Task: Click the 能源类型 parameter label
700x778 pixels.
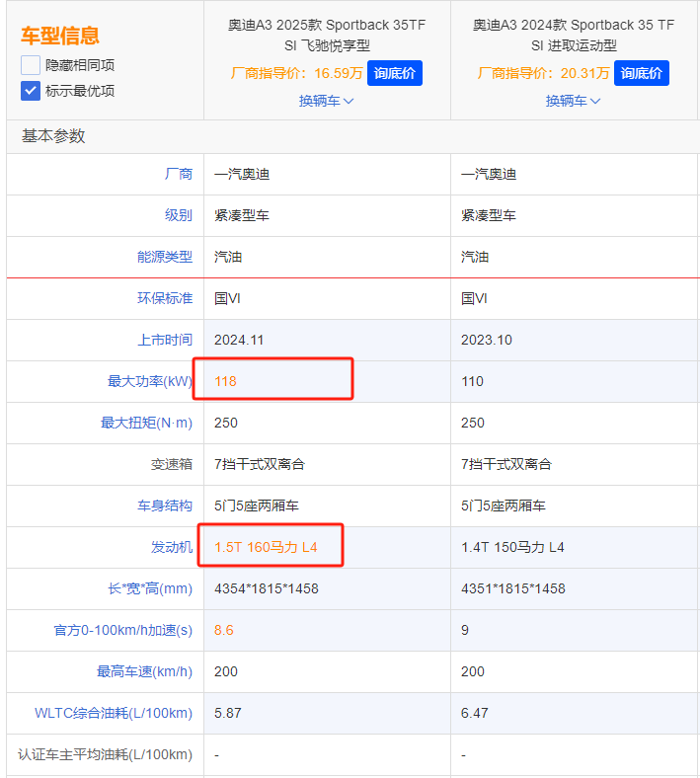Action: (x=165, y=257)
